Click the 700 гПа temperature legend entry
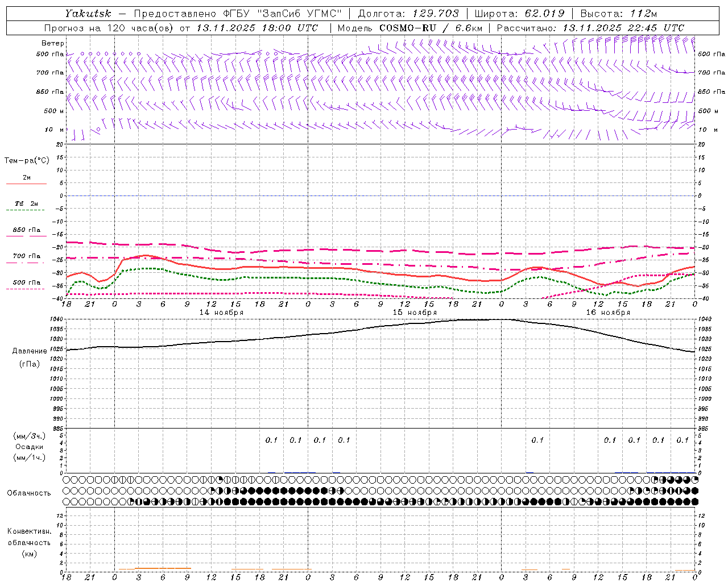Viewport: 728px width, 582px height. click(27, 256)
